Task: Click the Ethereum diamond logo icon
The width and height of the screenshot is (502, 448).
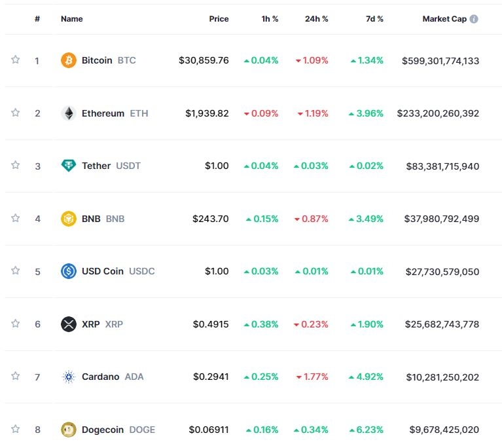Action: [x=69, y=113]
